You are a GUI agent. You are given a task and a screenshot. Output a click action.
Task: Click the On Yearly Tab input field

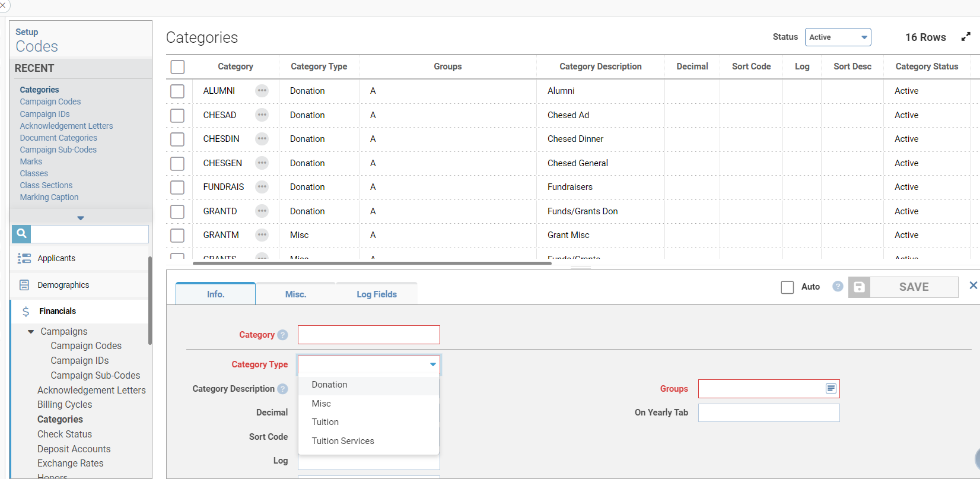click(x=769, y=413)
